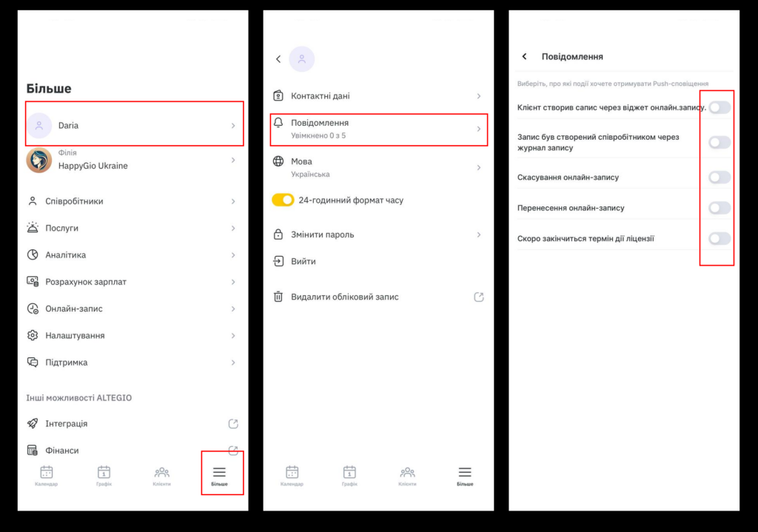Open the Інтеграція rocket icon
Viewport: 758px width, 532px height.
[33, 424]
